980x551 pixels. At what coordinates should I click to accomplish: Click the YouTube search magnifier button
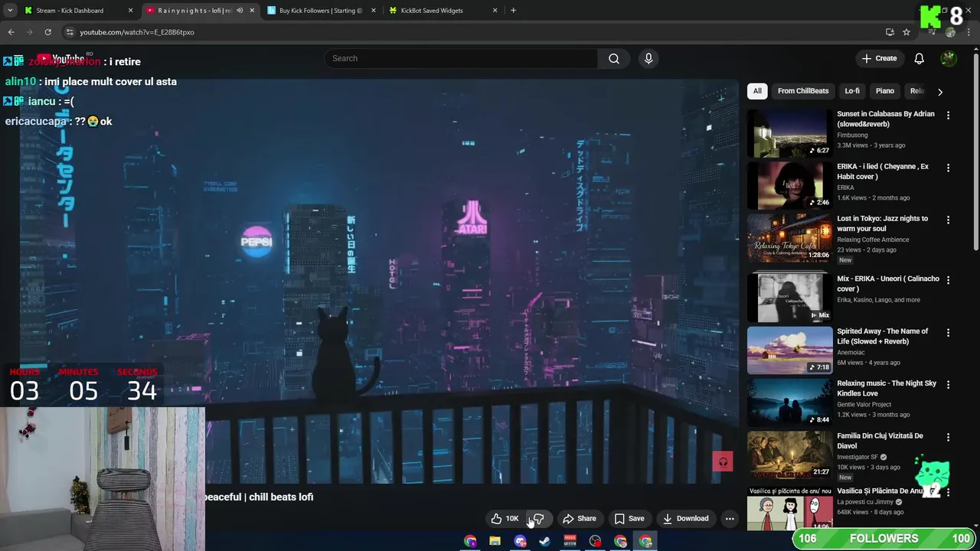[x=614, y=59]
